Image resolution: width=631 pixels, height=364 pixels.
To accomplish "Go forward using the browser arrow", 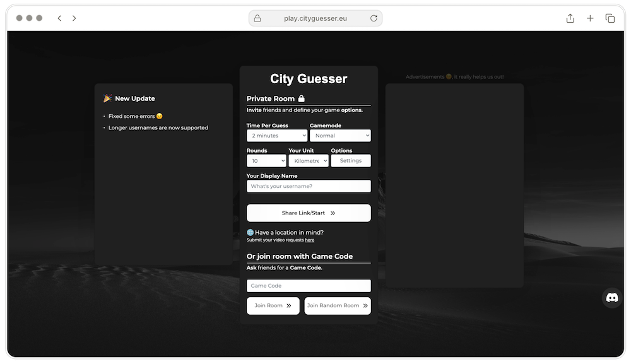I will (74, 18).
